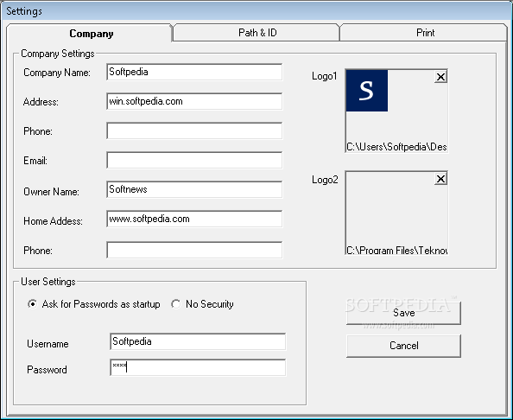Click the Home Address: label

point(53,221)
